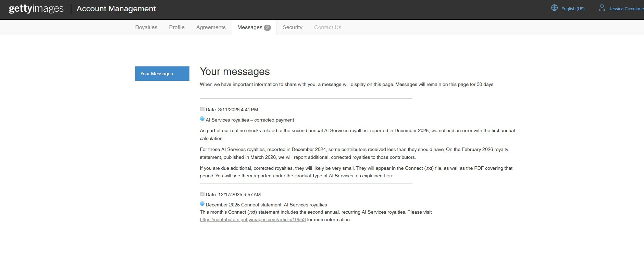This screenshot has height=254, width=644.
Task: Click the globe language icon
Action: click(x=554, y=8)
